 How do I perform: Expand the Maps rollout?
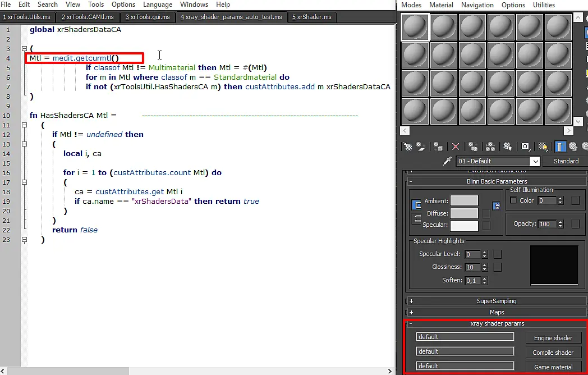[497, 312]
